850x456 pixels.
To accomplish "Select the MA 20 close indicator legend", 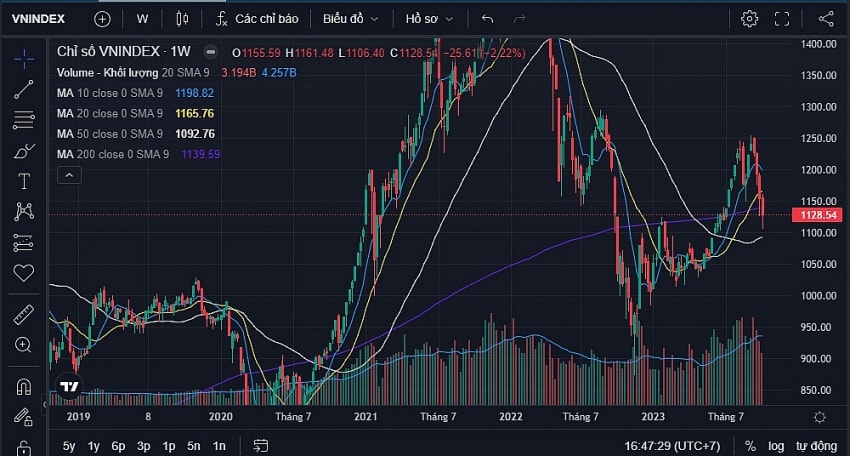I will 110,114.
